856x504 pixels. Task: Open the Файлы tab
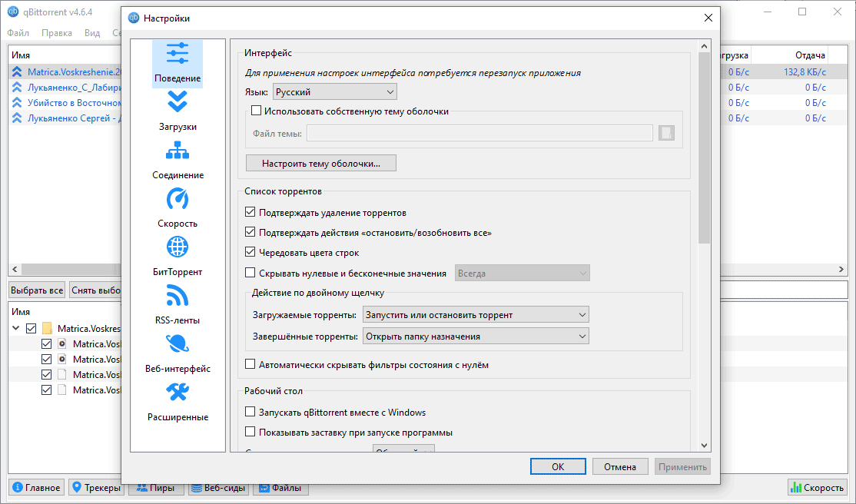pos(280,488)
